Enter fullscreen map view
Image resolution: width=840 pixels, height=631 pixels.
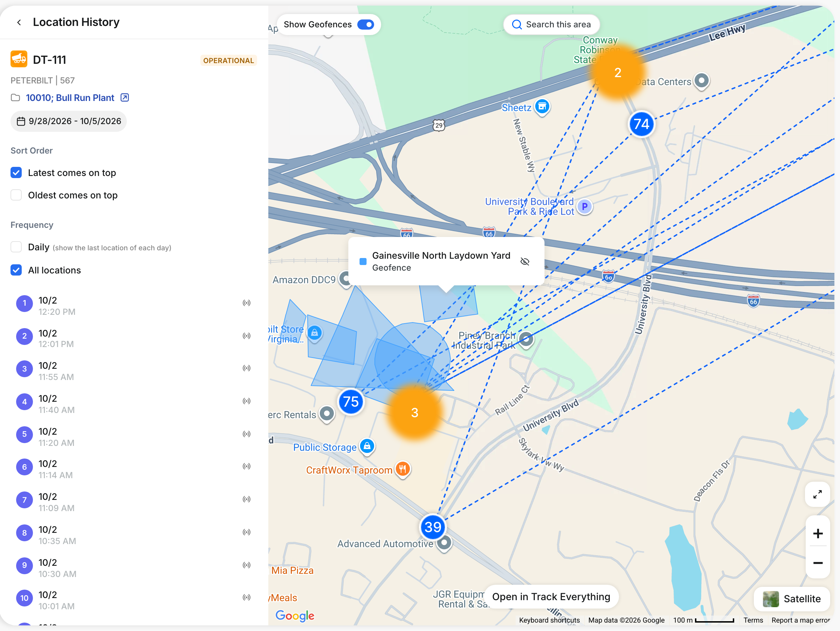click(818, 494)
